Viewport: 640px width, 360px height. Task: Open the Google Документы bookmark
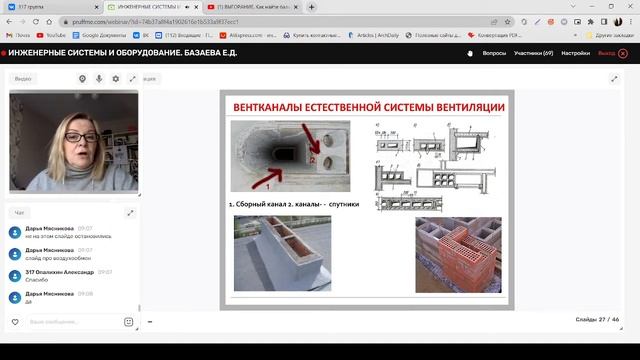(99, 36)
